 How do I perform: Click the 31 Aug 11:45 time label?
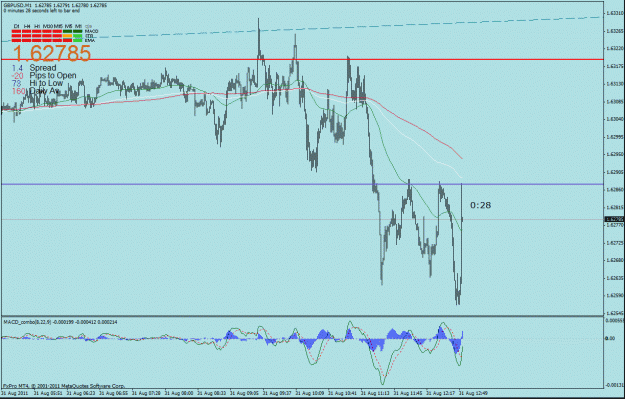408,393
